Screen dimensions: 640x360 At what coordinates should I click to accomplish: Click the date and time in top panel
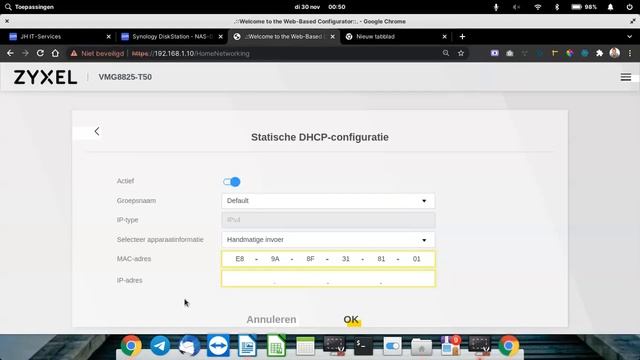(x=320, y=7)
